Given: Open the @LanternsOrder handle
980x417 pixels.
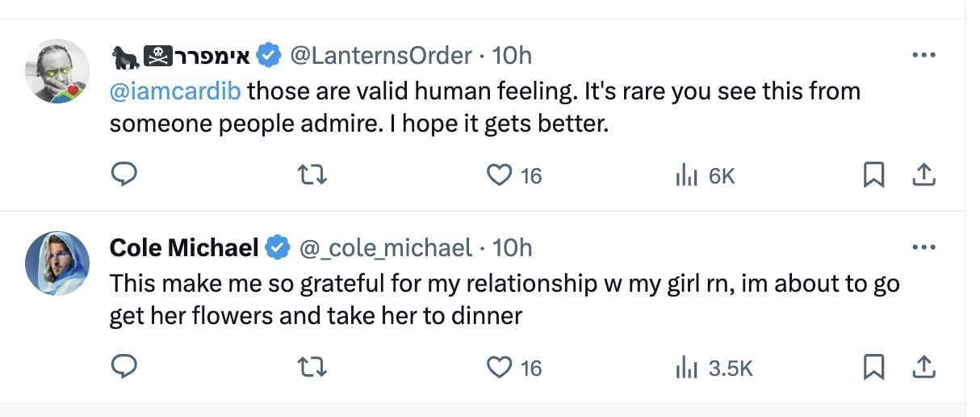Looking at the screenshot, I should [x=380, y=55].
